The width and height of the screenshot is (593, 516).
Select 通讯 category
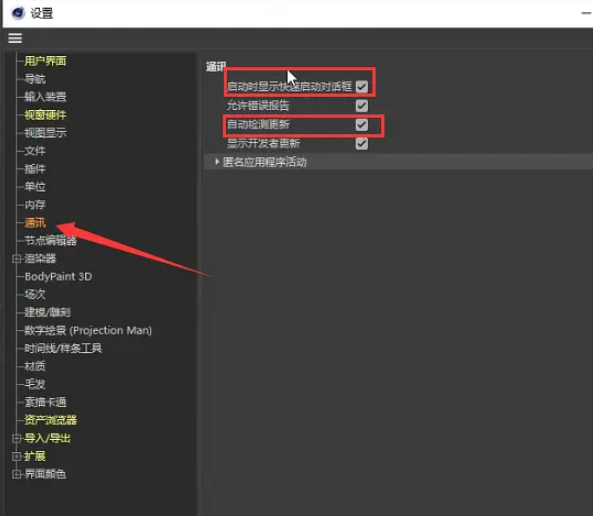(x=35, y=222)
